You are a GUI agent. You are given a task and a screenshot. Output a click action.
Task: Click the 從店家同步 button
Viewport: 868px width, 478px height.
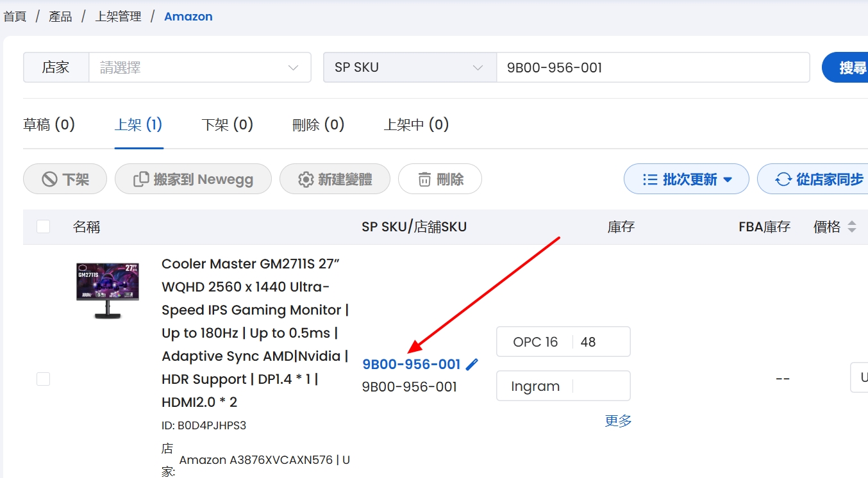(813, 179)
